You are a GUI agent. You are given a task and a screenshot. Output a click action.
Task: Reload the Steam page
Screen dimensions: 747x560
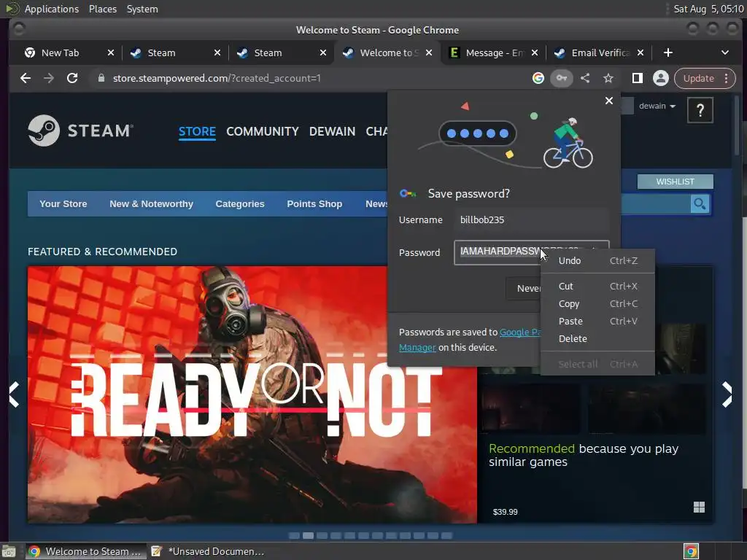tap(72, 78)
